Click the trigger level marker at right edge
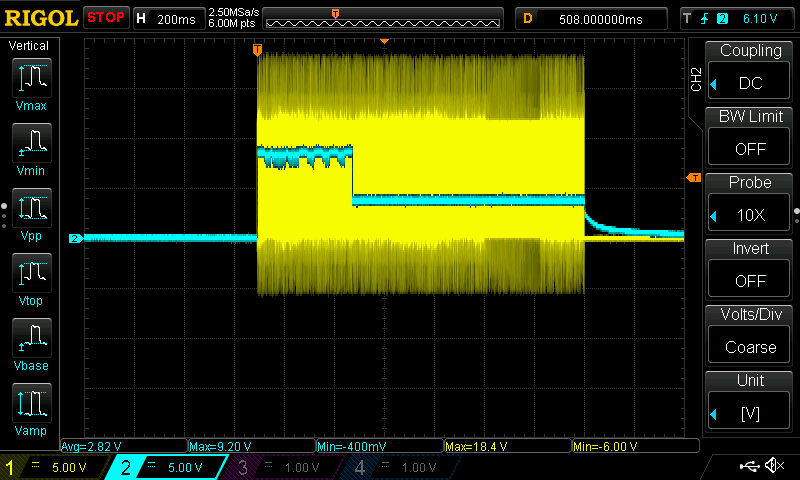 (x=693, y=178)
